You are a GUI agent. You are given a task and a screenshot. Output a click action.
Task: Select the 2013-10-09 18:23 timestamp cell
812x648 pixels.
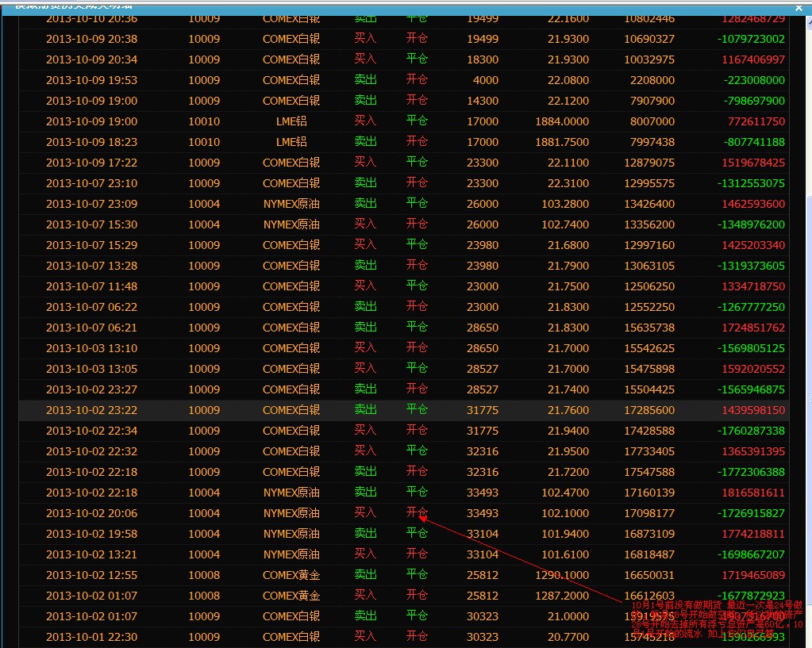tap(91, 142)
